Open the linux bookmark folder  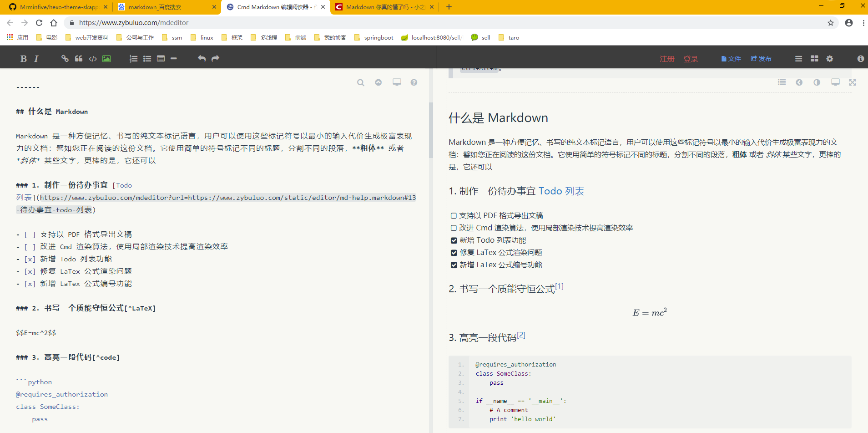pos(202,37)
